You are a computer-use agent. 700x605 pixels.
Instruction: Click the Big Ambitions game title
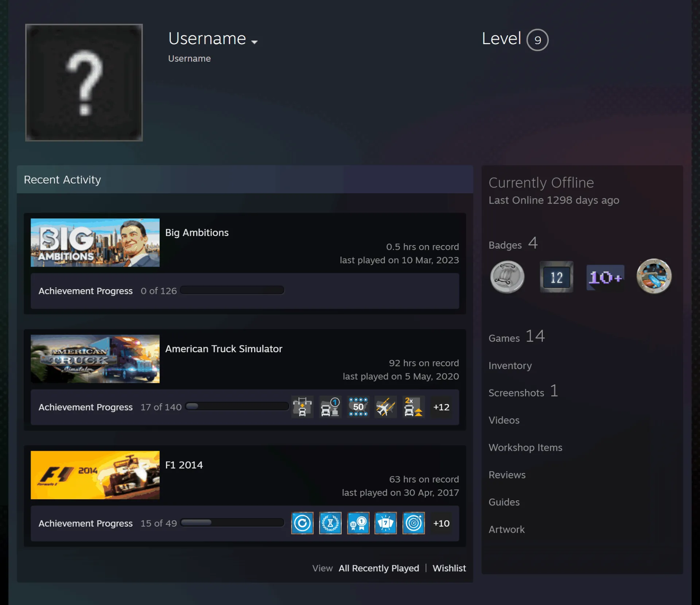tap(197, 233)
